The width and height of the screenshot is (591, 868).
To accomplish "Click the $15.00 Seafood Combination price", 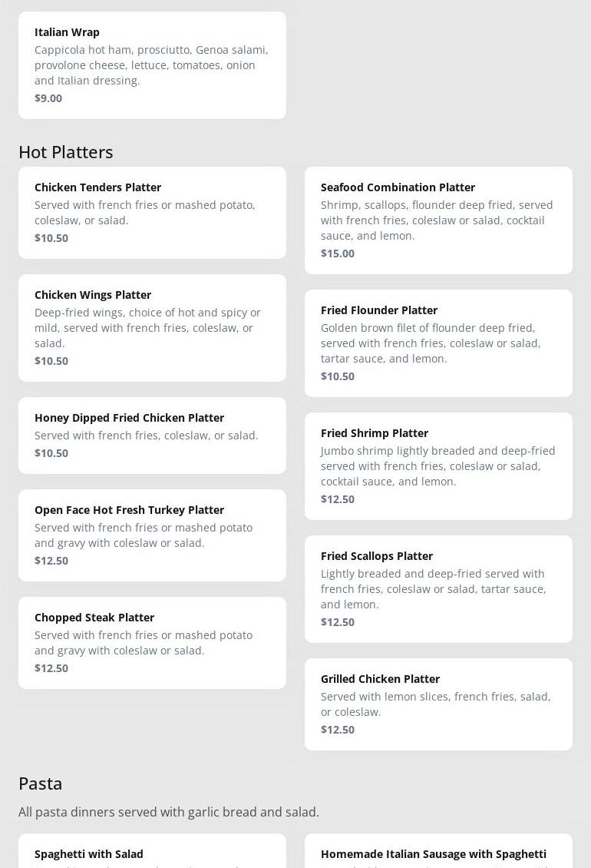I will [x=338, y=253].
